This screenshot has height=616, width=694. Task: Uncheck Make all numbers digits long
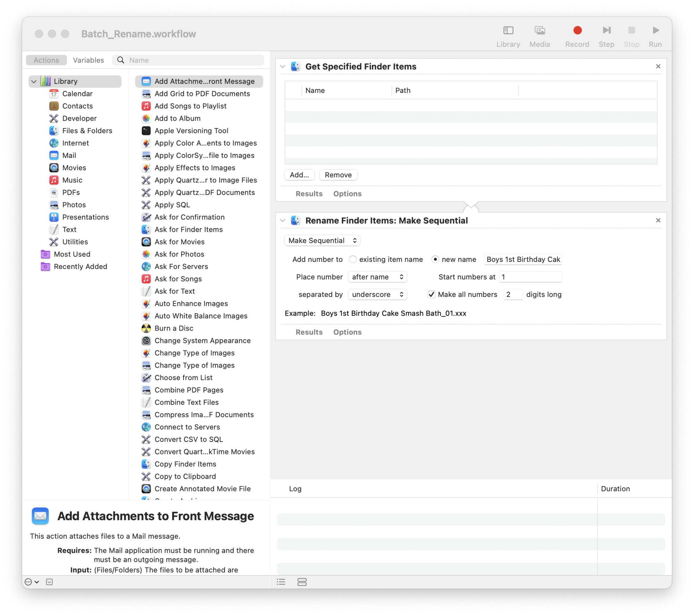431,294
